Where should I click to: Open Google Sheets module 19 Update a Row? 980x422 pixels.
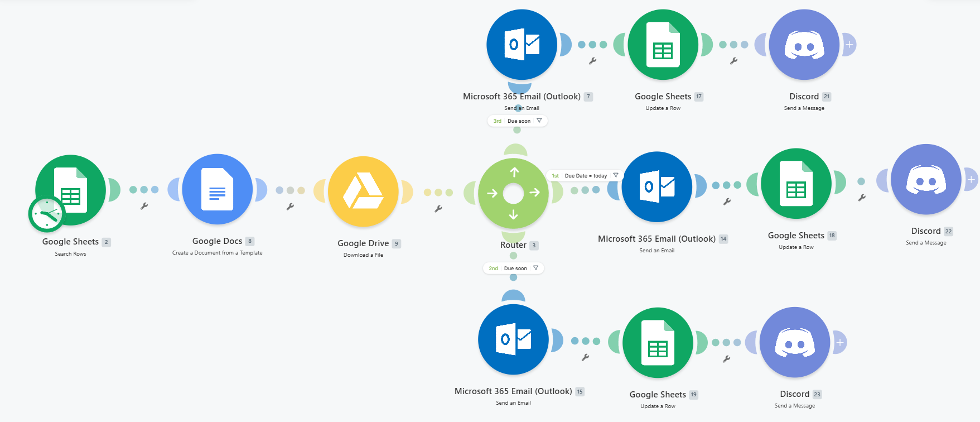coord(658,343)
